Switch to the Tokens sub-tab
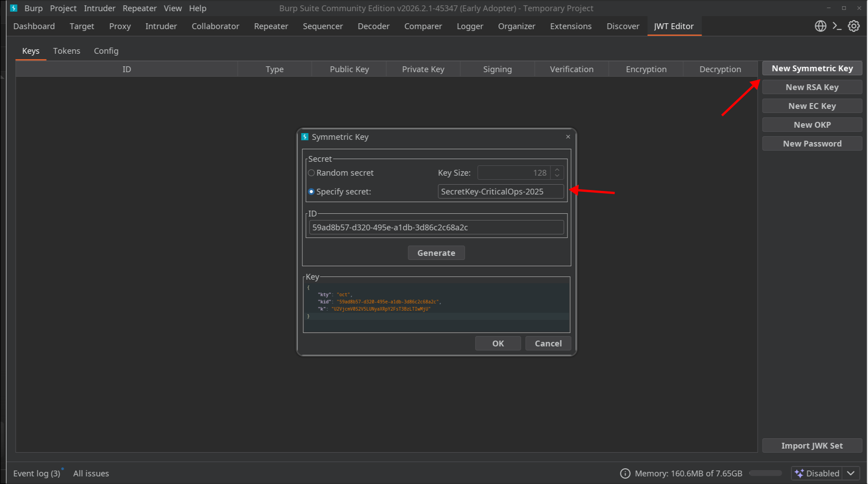The height and width of the screenshot is (484, 868). coord(67,51)
